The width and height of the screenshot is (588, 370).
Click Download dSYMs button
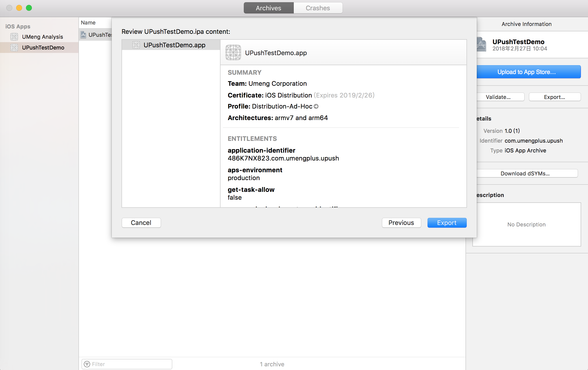(x=527, y=173)
